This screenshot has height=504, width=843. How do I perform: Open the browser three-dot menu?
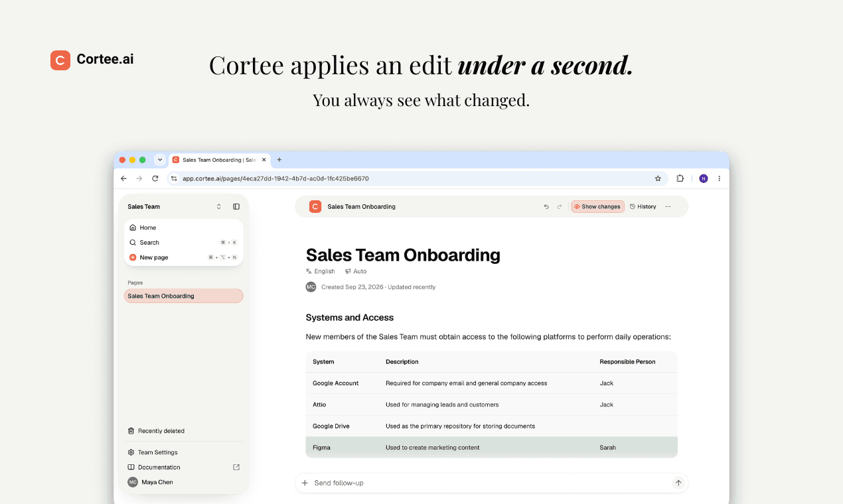[719, 178]
